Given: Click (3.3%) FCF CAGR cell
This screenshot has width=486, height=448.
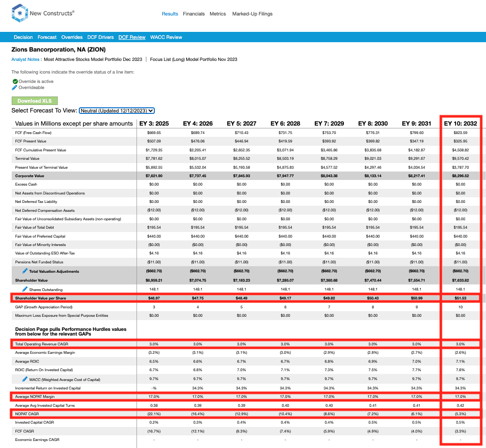Looking at the screenshot, I should (x=461, y=431).
